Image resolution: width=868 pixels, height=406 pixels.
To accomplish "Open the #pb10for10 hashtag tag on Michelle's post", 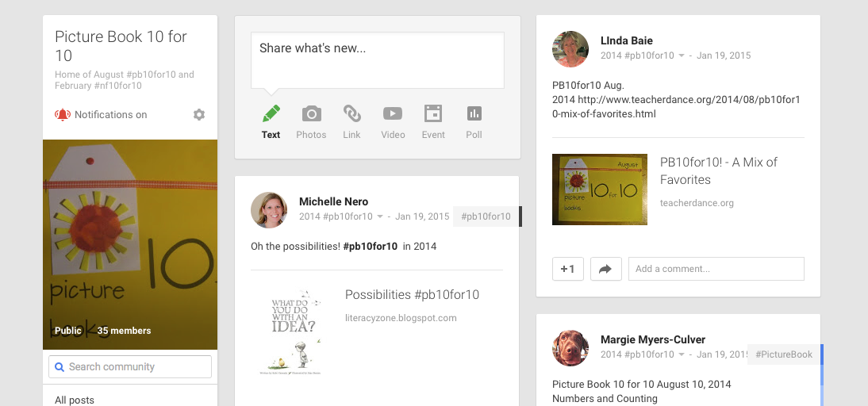I will click(x=486, y=216).
